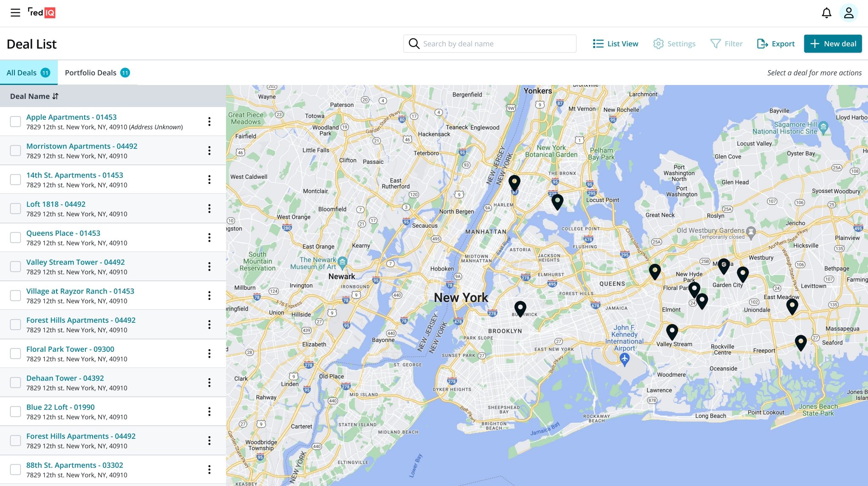Viewport: 868px width, 486px height.
Task: Focus the Search by deal name field
Action: pos(489,44)
